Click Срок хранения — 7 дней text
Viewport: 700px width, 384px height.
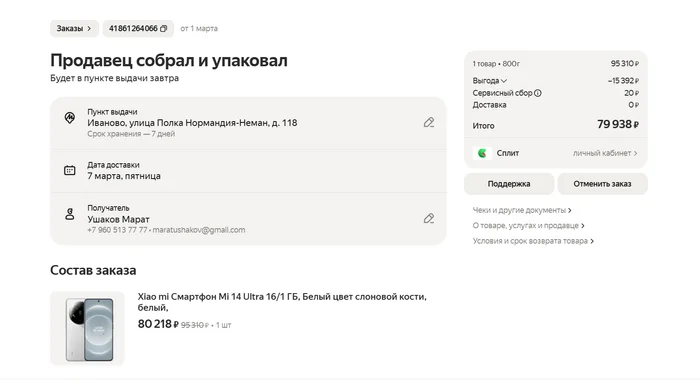point(131,134)
